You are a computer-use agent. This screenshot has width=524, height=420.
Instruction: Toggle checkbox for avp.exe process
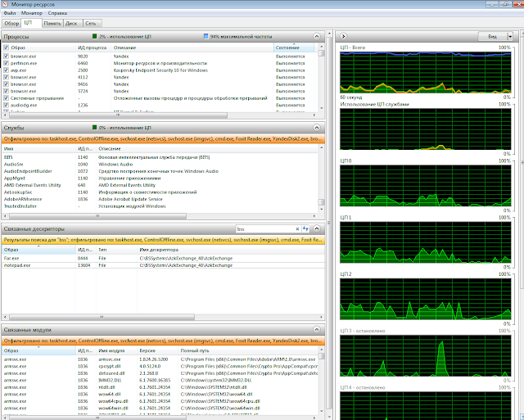[x=6, y=70]
